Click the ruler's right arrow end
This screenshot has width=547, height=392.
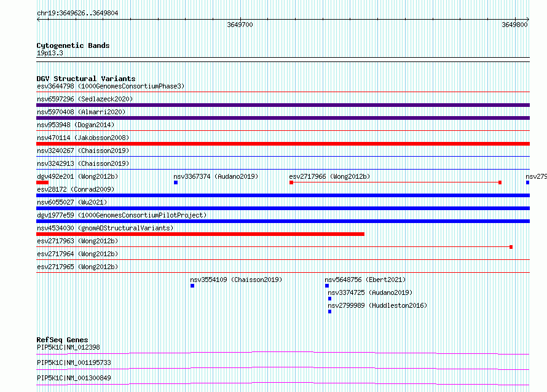click(528, 19)
